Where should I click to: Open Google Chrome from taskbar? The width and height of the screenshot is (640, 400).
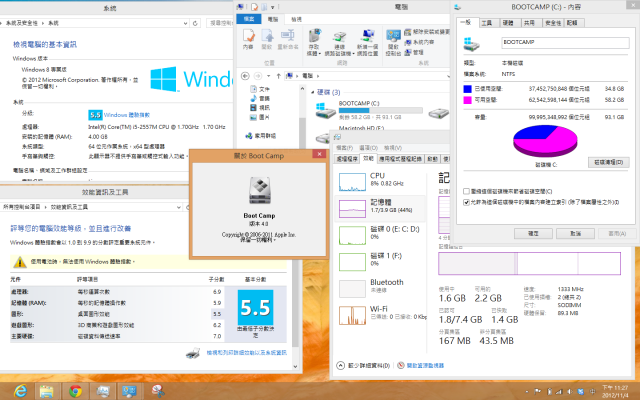click(75, 391)
